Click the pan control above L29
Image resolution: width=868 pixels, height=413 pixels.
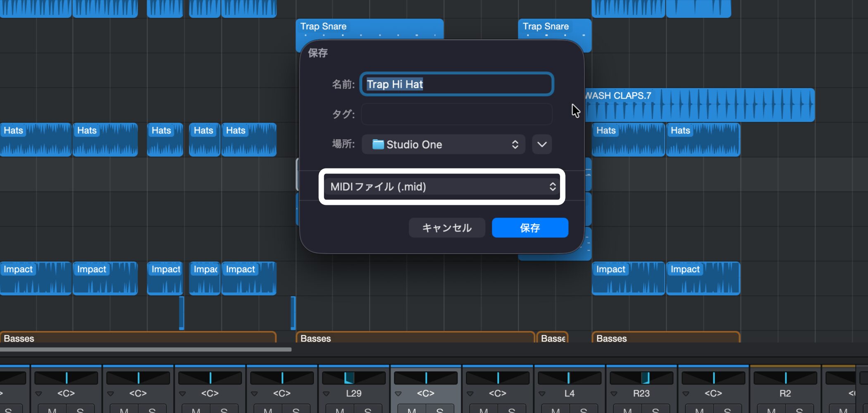[x=353, y=377]
